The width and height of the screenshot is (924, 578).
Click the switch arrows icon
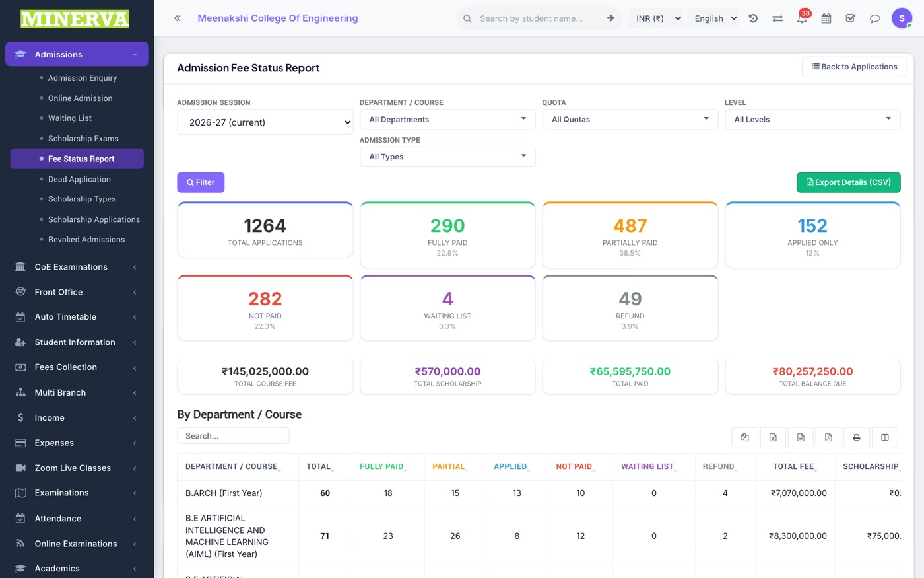tap(777, 18)
